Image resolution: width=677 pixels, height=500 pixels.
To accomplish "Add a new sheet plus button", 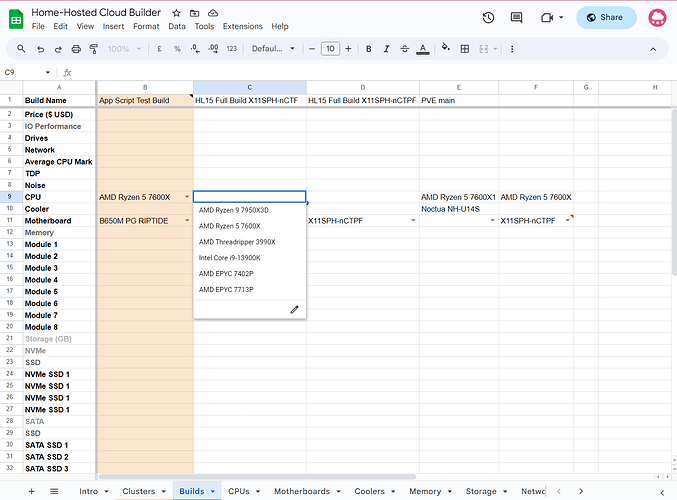I will pyautogui.click(x=31, y=491).
